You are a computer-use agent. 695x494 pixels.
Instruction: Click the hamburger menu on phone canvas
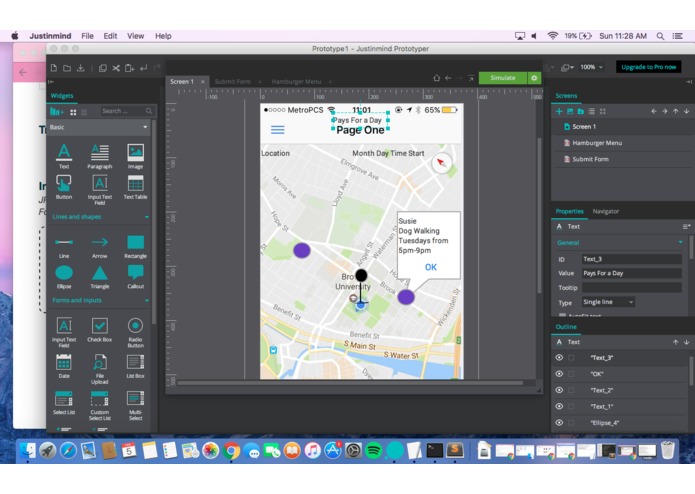coord(277,130)
